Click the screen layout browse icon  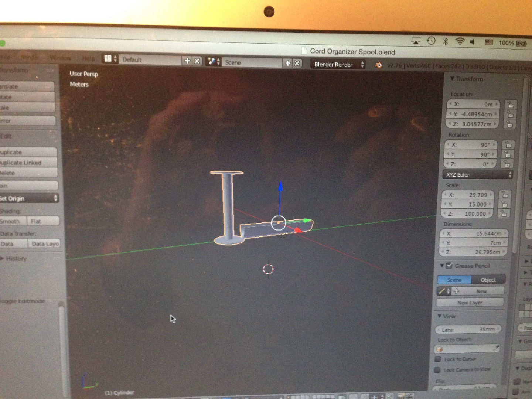click(x=110, y=59)
